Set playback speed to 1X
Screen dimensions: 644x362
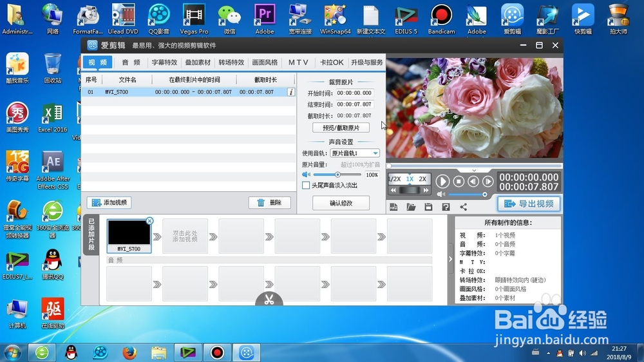tap(410, 178)
